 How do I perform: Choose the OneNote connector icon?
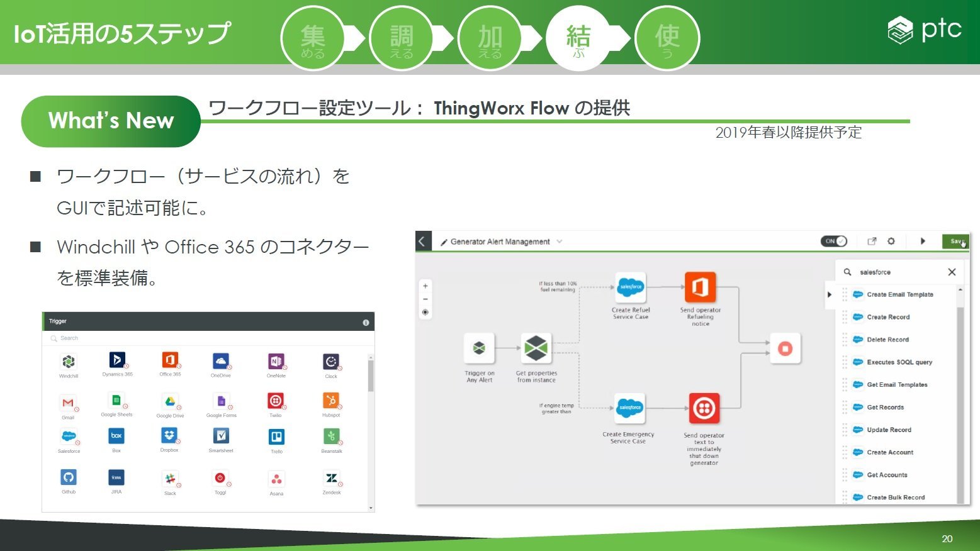tap(276, 361)
